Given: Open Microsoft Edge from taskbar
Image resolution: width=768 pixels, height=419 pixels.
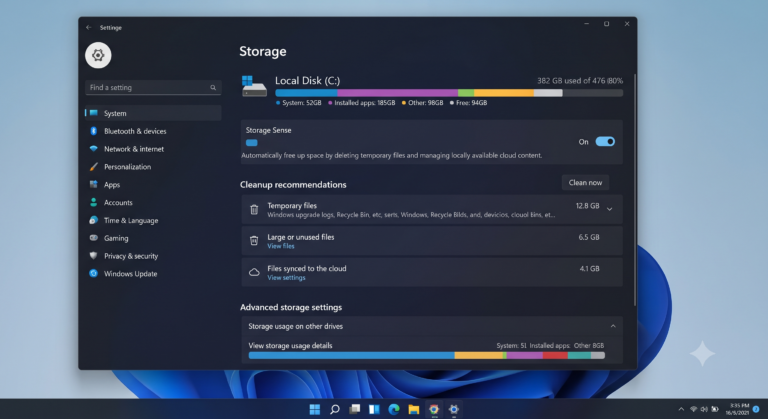Looking at the screenshot, I should [x=394, y=409].
